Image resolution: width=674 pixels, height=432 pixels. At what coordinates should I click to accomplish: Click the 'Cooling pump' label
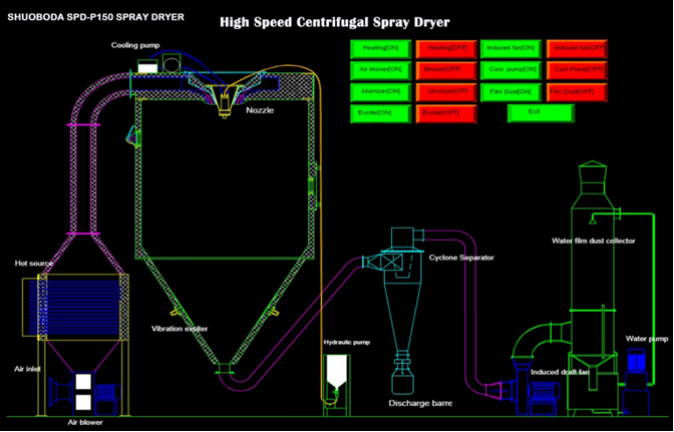pos(135,45)
